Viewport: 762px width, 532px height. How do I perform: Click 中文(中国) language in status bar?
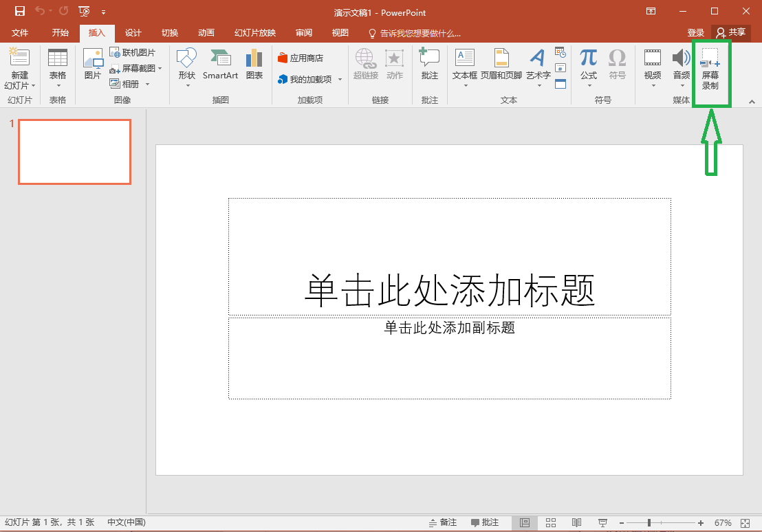coord(127,522)
